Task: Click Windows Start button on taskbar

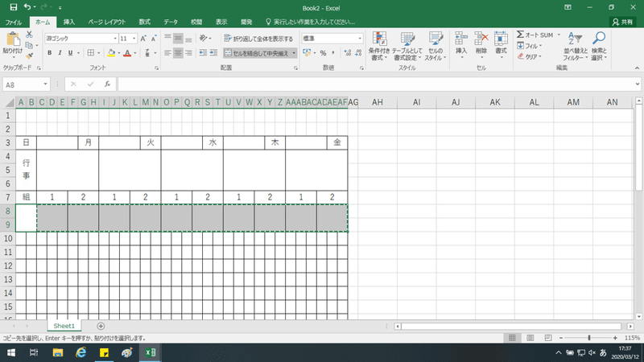Action: click(x=11, y=352)
